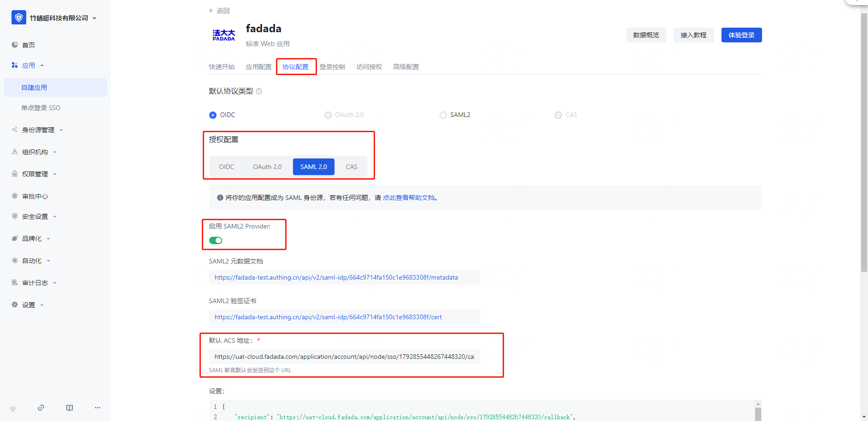
Task: Select 自建应用 in the sidebar
Action: (x=55, y=88)
